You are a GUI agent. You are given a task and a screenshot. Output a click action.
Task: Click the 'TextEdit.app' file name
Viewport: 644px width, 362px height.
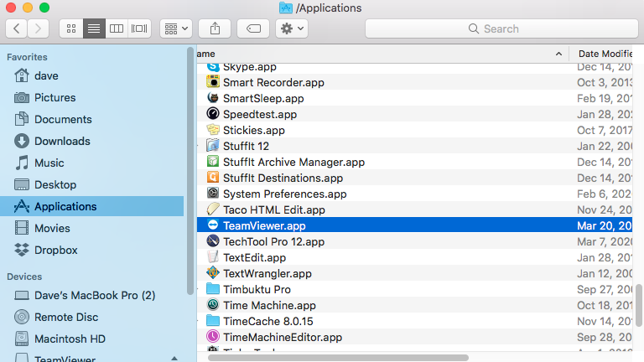click(254, 258)
